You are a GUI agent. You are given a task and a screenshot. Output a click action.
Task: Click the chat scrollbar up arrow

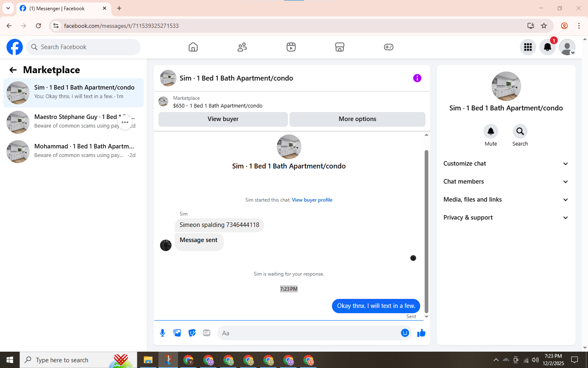[426, 135]
